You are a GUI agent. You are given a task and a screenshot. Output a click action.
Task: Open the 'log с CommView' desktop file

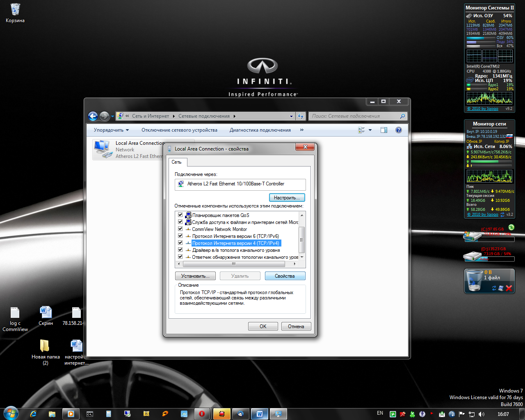(x=15, y=319)
